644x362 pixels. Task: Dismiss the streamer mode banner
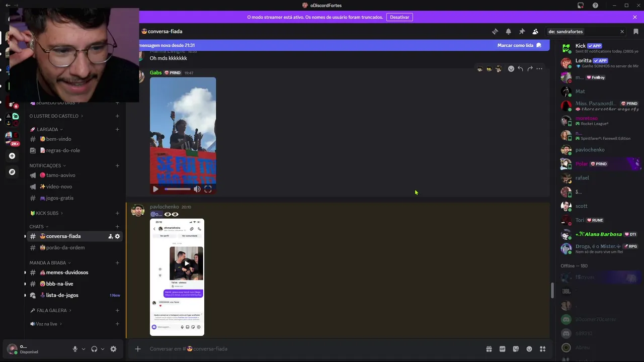point(635,17)
